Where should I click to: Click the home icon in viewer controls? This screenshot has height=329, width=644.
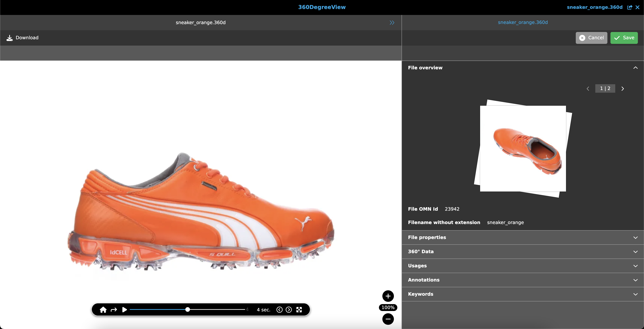pyautogui.click(x=103, y=310)
